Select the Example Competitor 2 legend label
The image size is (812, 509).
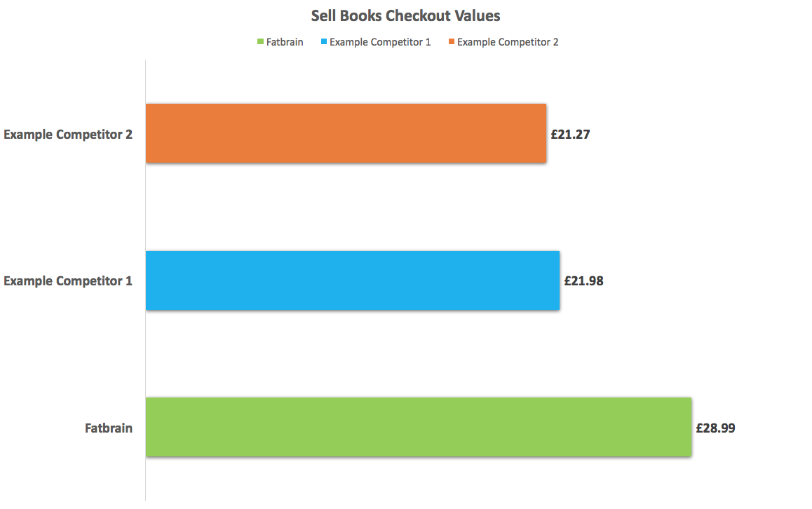(x=508, y=42)
